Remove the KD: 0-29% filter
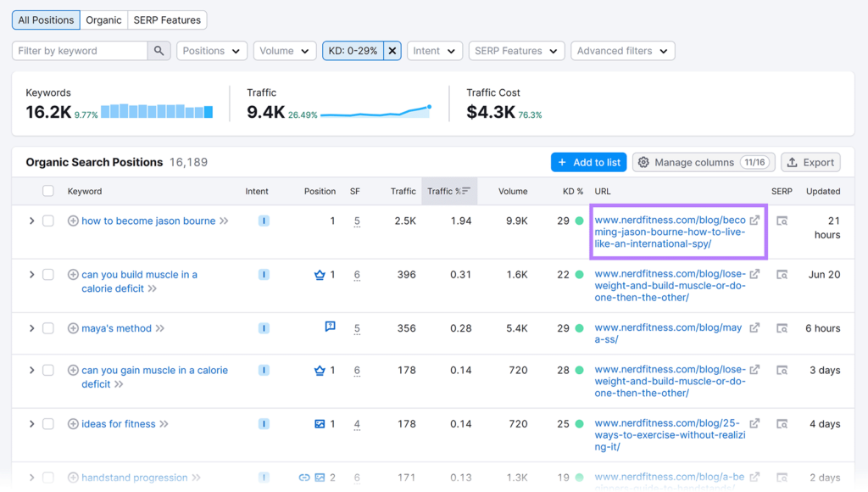 pyautogui.click(x=392, y=50)
